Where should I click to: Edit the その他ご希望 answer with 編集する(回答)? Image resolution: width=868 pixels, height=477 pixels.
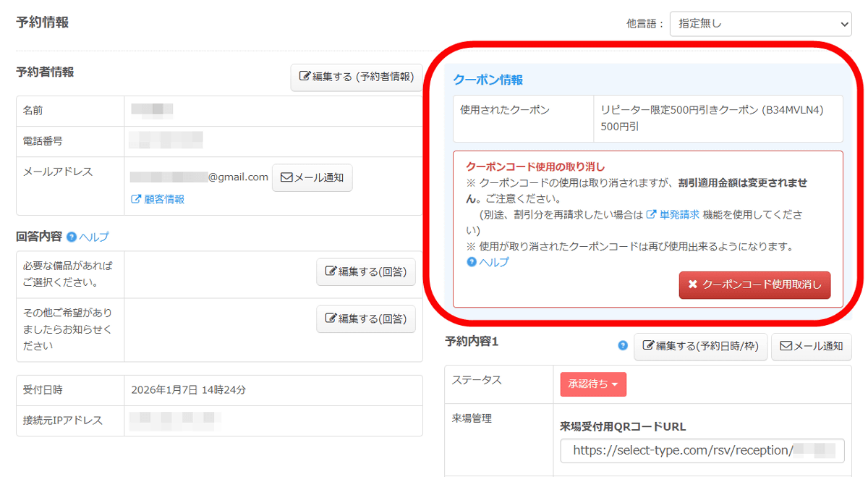click(365, 319)
